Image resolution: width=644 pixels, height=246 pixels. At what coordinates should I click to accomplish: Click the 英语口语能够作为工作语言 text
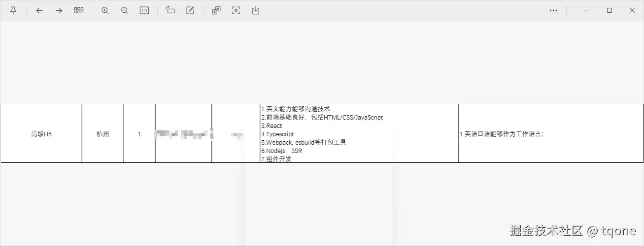(x=502, y=134)
